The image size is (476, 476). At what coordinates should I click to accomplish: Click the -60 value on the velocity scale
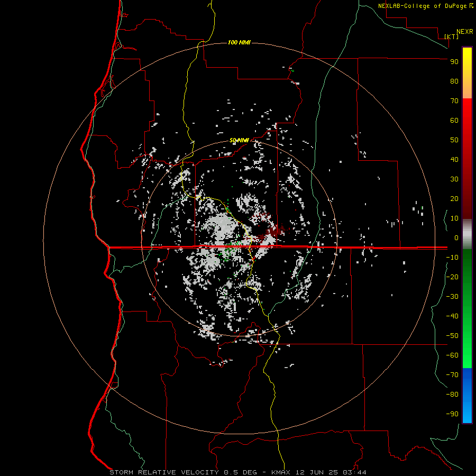tap(452, 355)
